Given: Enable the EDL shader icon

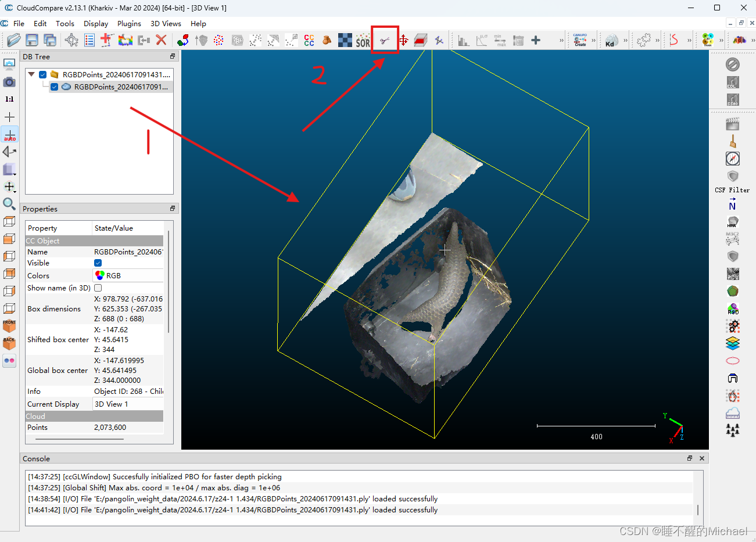Looking at the screenshot, I should pos(733,82).
